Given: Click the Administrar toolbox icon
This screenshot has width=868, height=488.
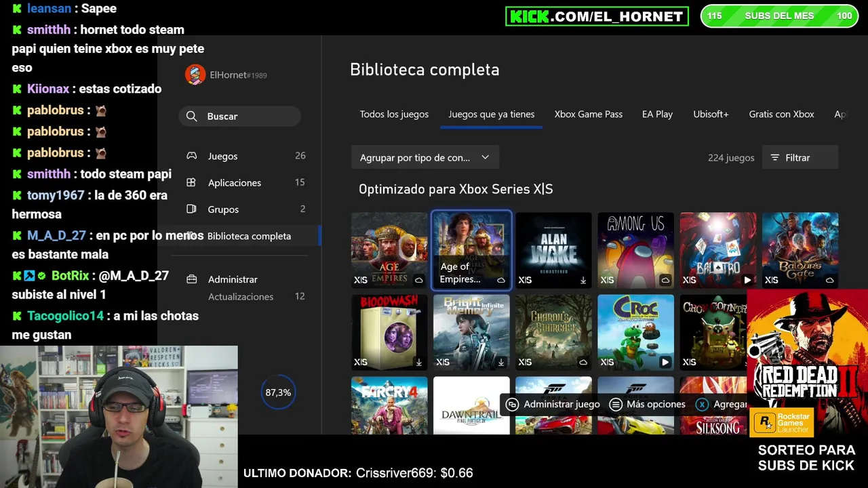Looking at the screenshot, I should [192, 279].
